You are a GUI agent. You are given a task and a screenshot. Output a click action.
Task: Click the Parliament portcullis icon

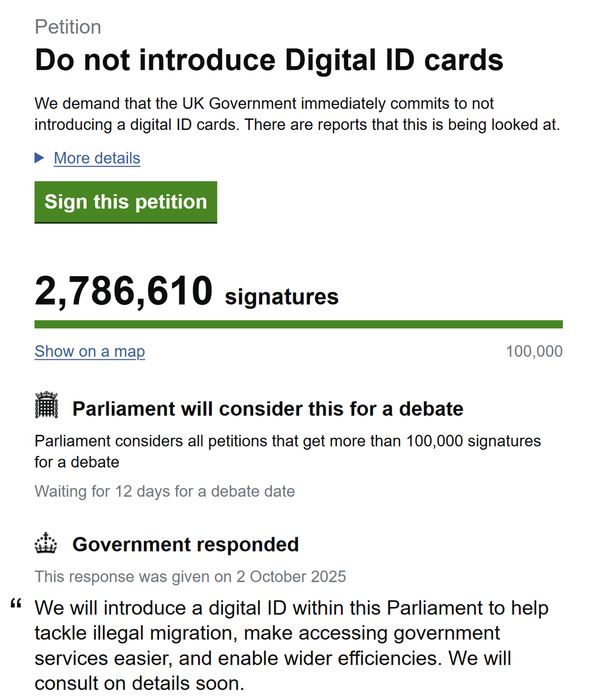(x=46, y=406)
